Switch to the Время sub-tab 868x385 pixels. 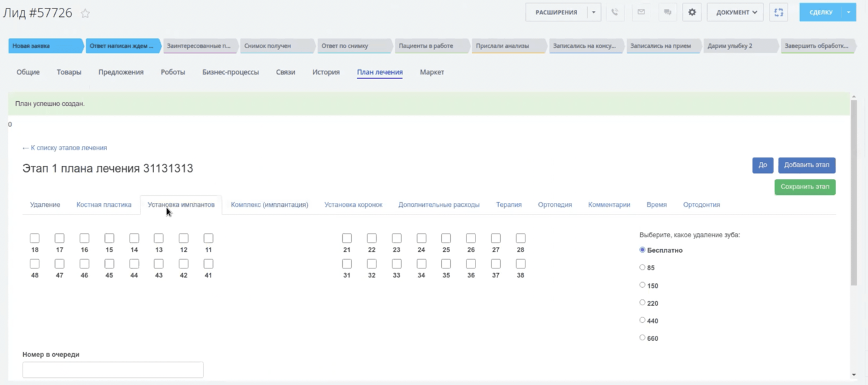click(656, 205)
